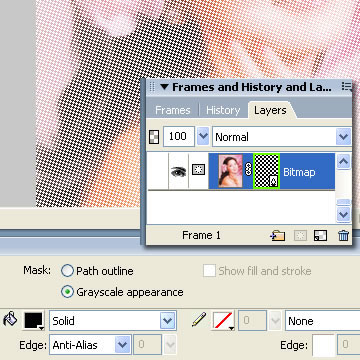Open the Solid fill category dropdown
The image size is (360, 360).
pos(113,321)
